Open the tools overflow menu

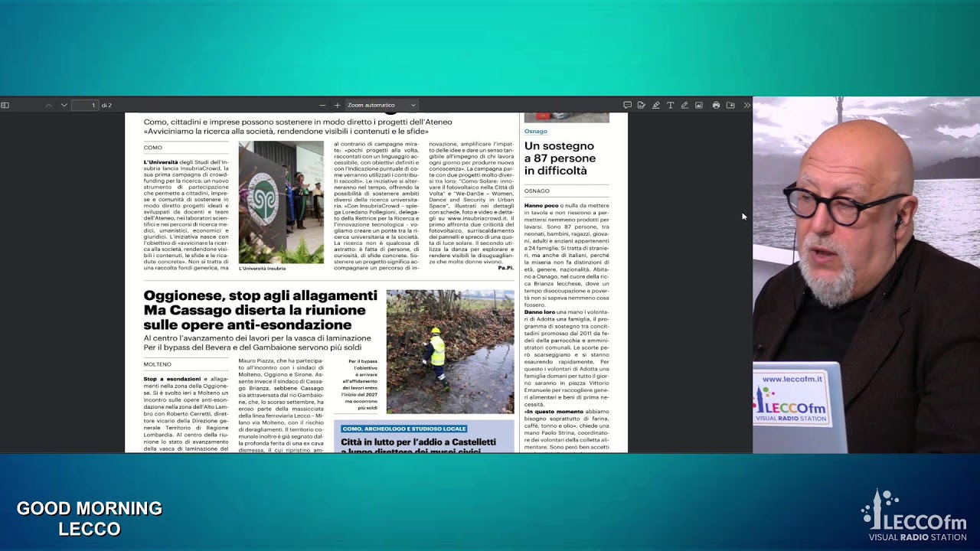(x=746, y=105)
